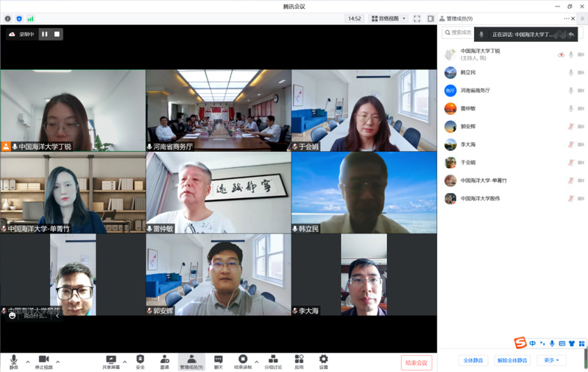Toggle 郭安辉's muted microphone in member list
Screen dimensions: 588x372
pyautogui.click(x=570, y=126)
